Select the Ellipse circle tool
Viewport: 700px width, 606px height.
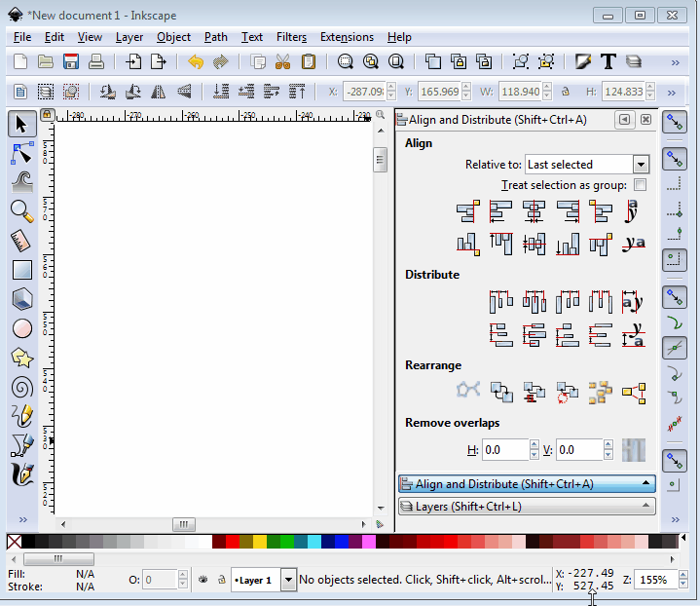pos(21,328)
